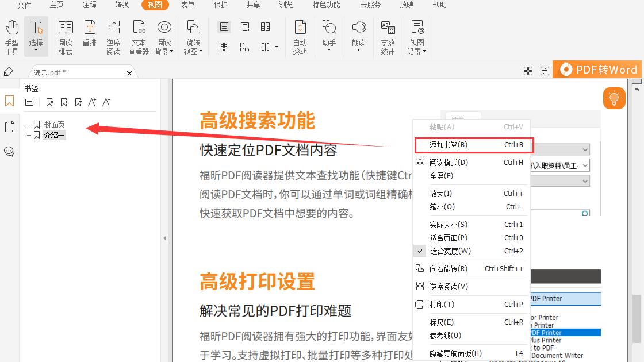Viewport: 644px width, 362px height.
Task: Click the Reflow (重排) icon
Action: 89,37
